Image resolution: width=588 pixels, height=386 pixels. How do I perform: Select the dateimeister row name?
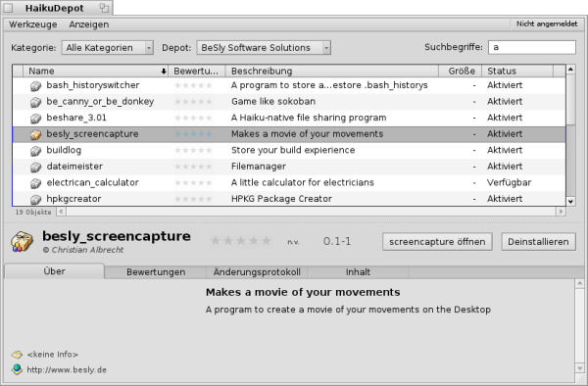(x=74, y=167)
